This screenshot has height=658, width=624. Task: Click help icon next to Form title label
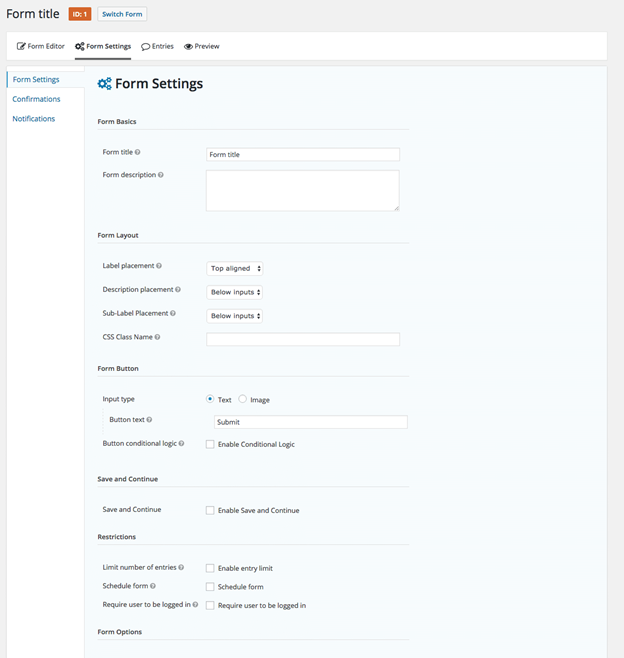coord(137,153)
